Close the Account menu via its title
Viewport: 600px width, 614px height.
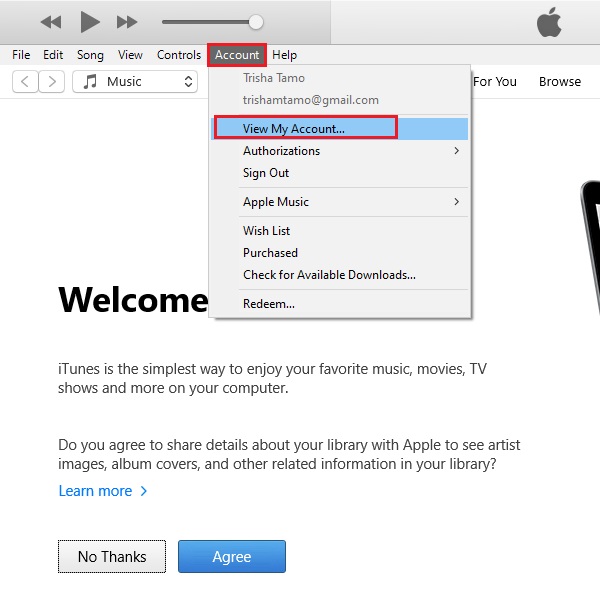click(237, 55)
